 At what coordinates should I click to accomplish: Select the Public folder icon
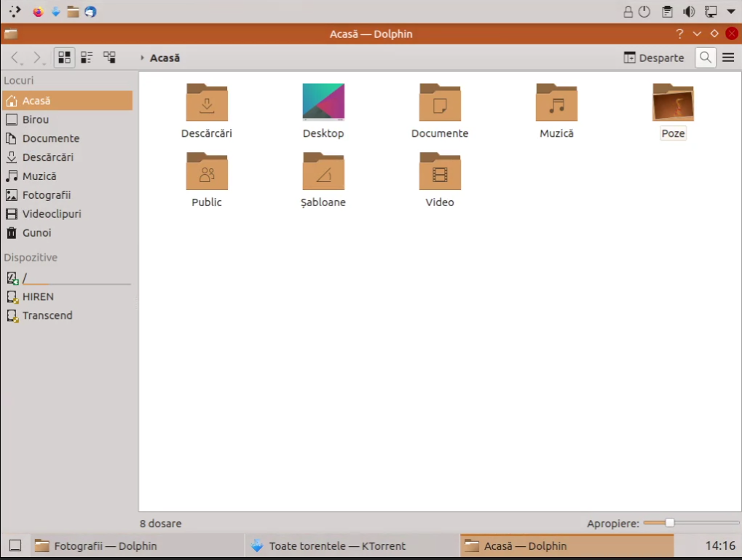(207, 171)
